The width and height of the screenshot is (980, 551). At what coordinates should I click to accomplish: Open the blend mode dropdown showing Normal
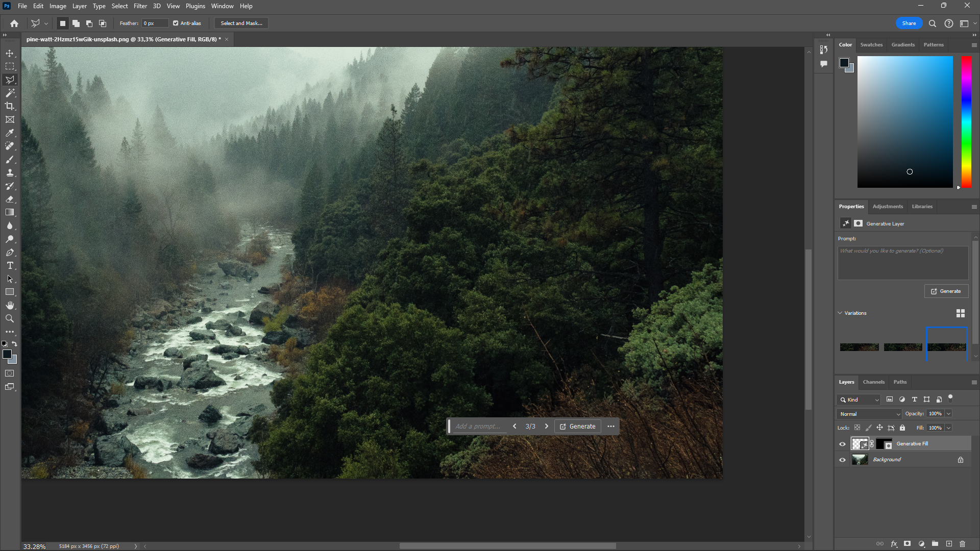point(868,414)
